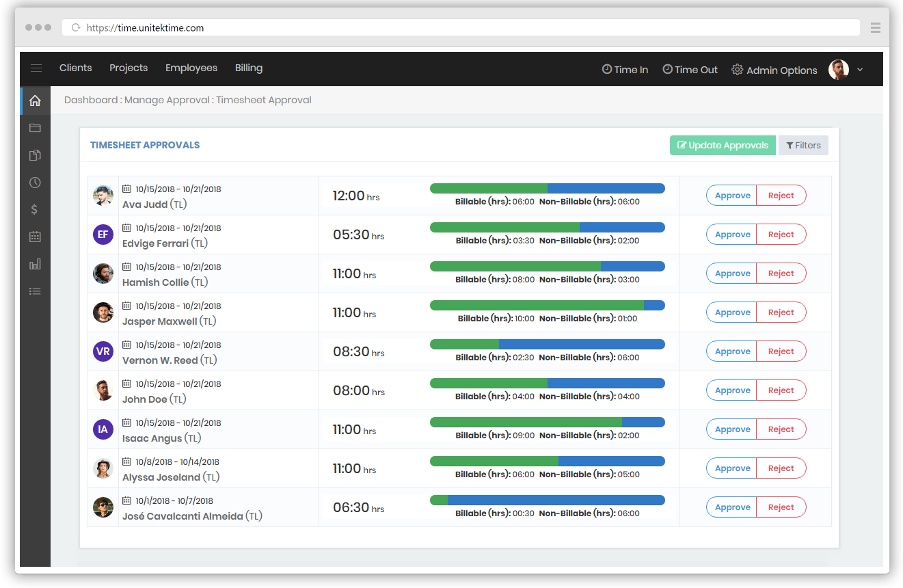Viewport: 903px width, 588px height.
Task: Select the list icon in the sidebar
Action: [x=35, y=291]
